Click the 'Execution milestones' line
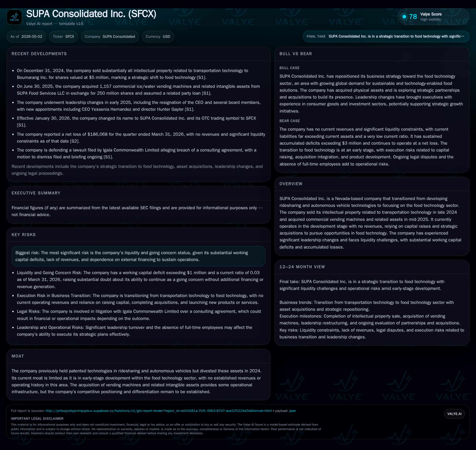This screenshot has height=450, width=476. (x=370, y=320)
